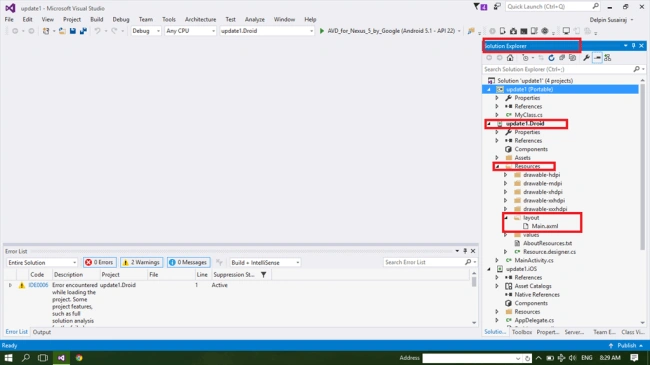Open Properties wrench icon in Solution Explorer
The width and height of the screenshot is (650, 365).
pyautogui.click(x=586, y=58)
